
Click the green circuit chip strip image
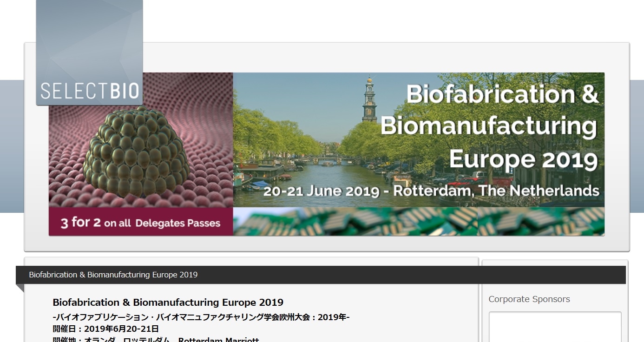pos(418,221)
